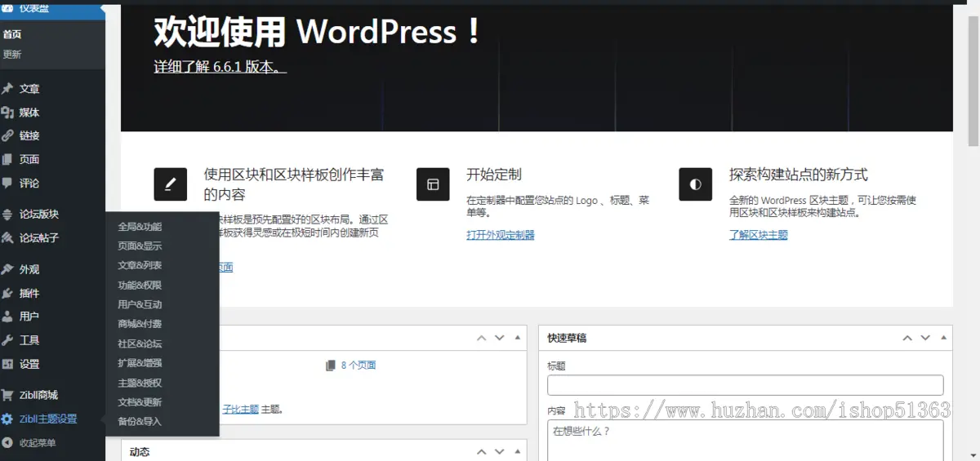Click the half-circle styles icon

pos(695,184)
